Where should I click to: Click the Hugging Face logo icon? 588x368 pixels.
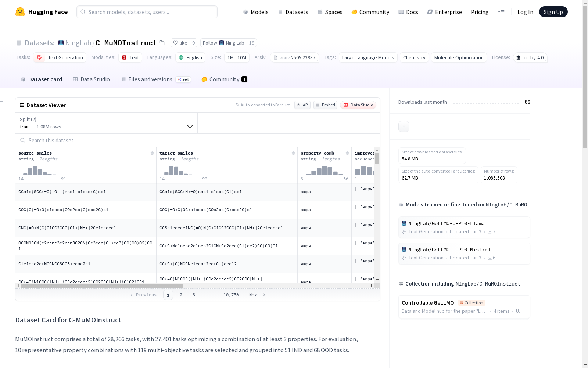pyautogui.click(x=20, y=12)
